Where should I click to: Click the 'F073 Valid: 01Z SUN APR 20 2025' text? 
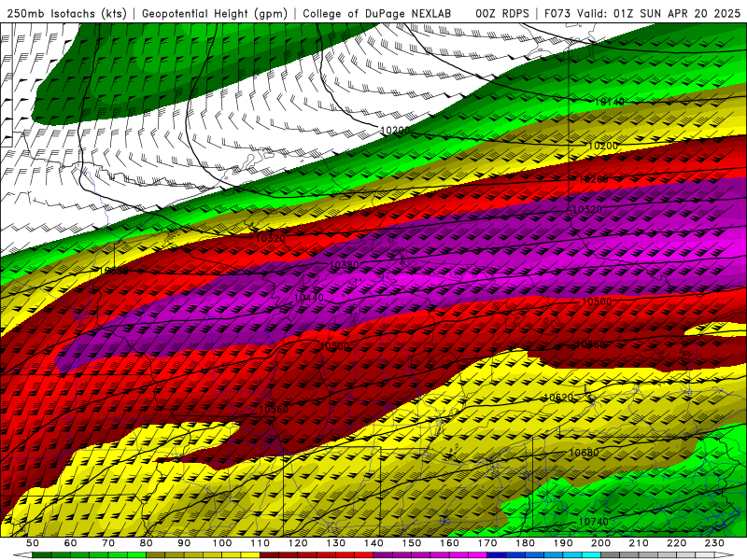tap(642, 13)
